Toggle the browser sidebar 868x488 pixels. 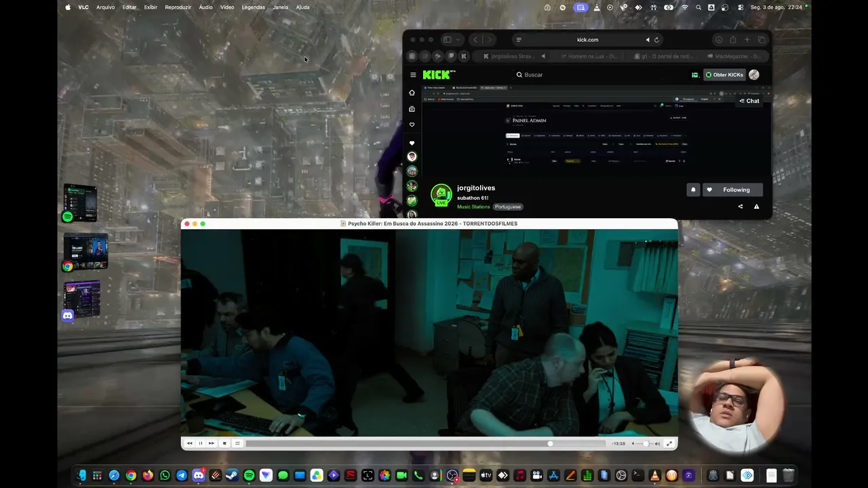click(447, 40)
